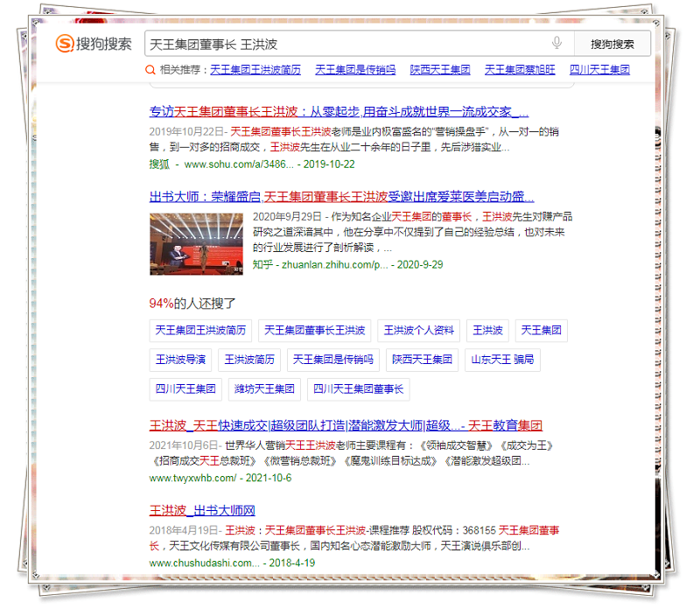Screen dimensions: 700x609
Task: Open the 天王集团赛旭旺 related recommendation
Action: click(520, 70)
